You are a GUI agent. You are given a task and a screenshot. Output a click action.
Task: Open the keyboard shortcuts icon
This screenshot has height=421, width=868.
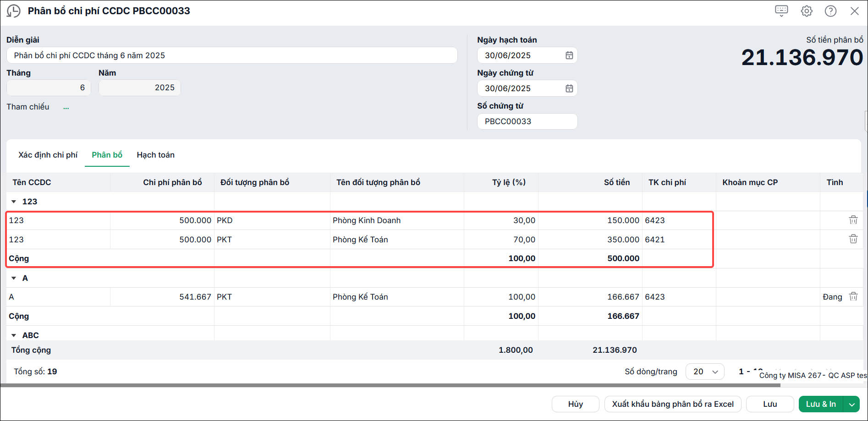[x=781, y=11]
